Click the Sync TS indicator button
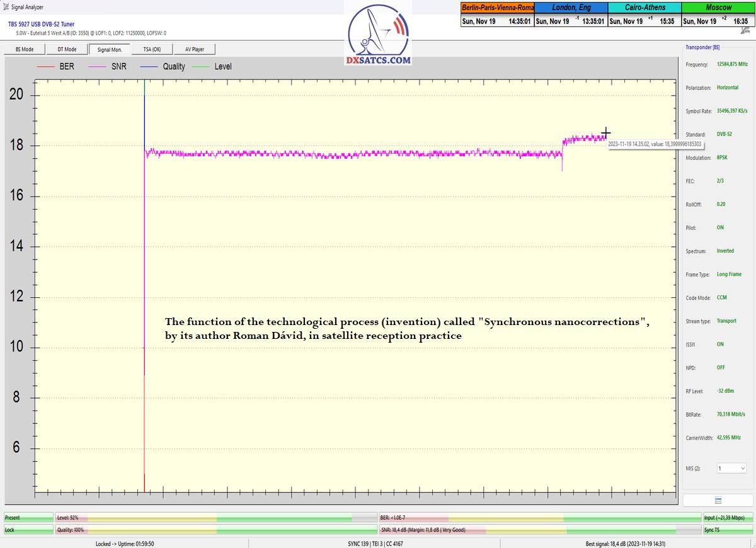Screen dimensions: 756x548 728,530
